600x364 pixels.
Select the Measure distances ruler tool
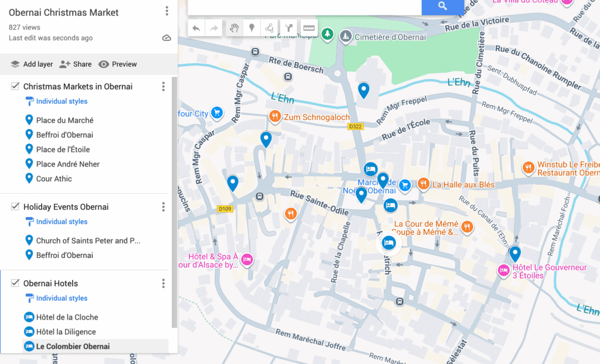309,28
